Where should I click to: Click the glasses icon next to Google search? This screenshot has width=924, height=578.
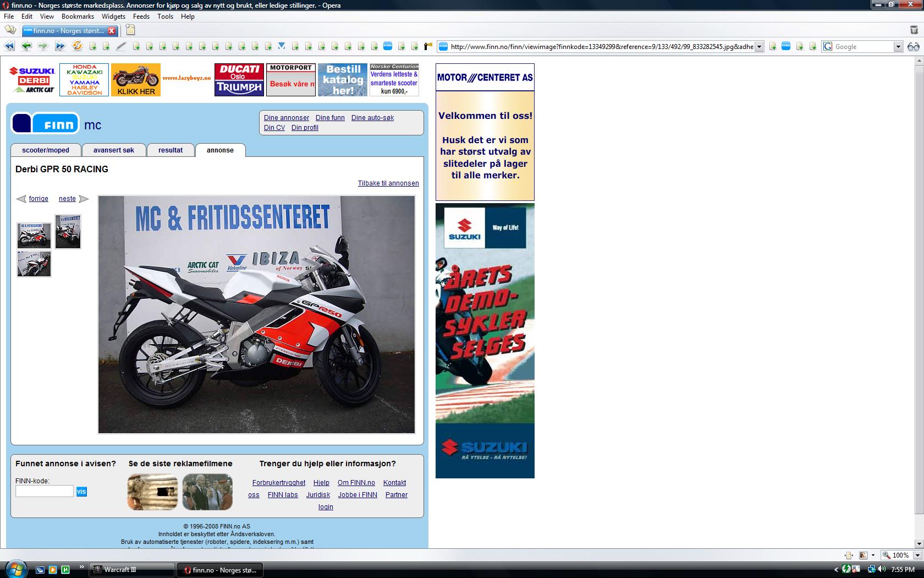914,47
